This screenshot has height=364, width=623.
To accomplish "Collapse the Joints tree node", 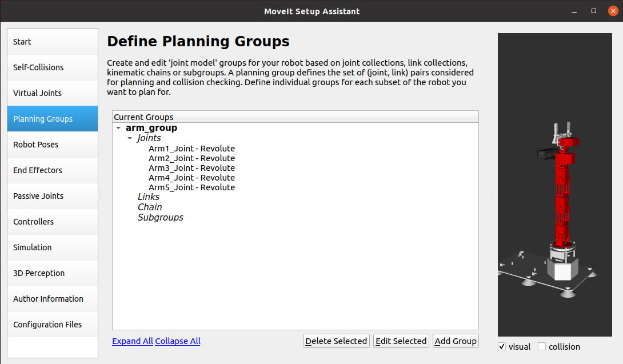I will click(x=130, y=138).
